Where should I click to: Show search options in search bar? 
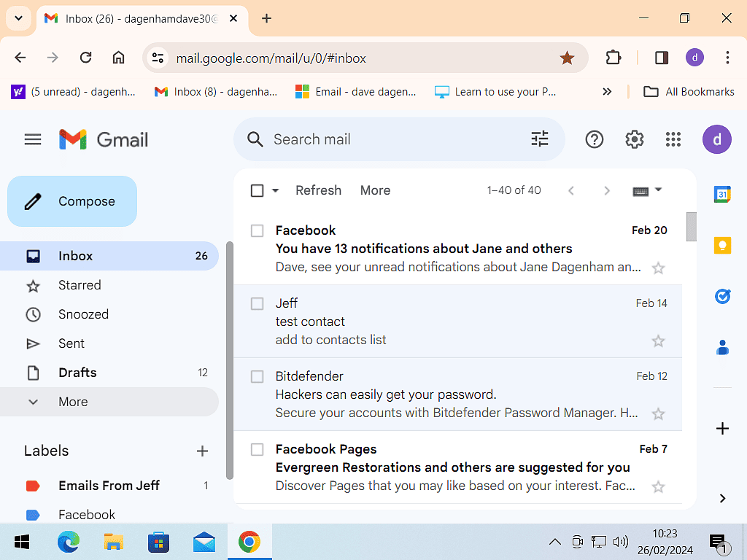coord(540,139)
